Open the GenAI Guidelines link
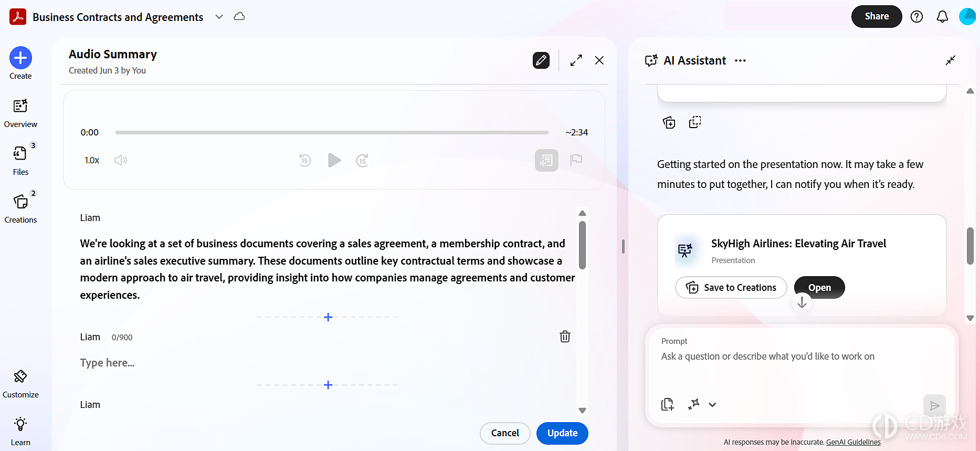This screenshot has width=980, height=451. 853,442
